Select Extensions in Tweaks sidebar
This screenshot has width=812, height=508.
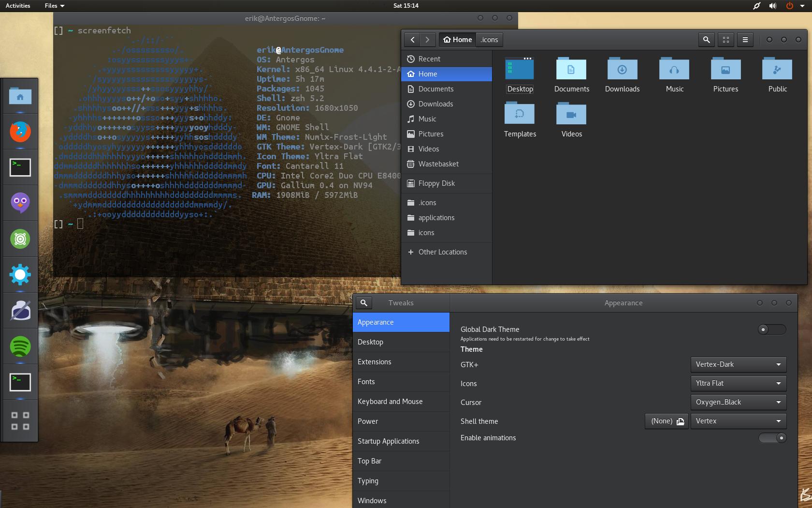pyautogui.click(x=401, y=362)
